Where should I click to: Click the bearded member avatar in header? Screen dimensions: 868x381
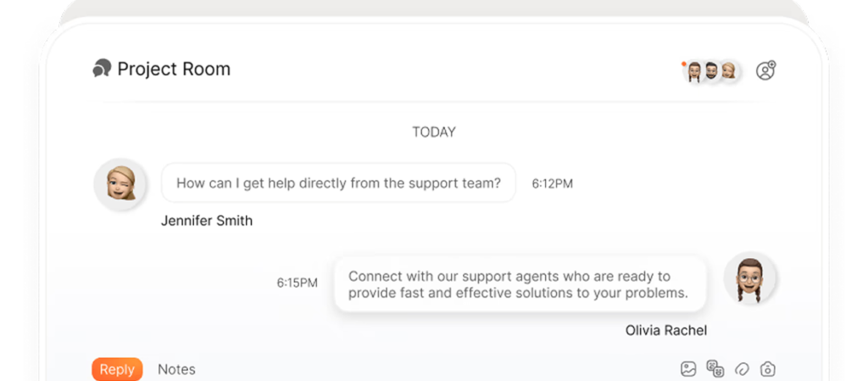click(x=711, y=71)
